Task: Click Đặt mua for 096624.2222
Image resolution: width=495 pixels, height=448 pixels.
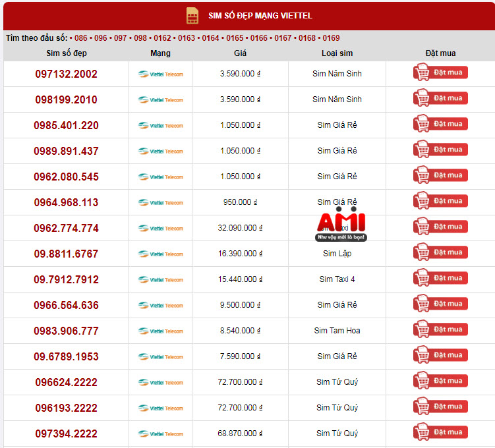Action: tap(440, 381)
